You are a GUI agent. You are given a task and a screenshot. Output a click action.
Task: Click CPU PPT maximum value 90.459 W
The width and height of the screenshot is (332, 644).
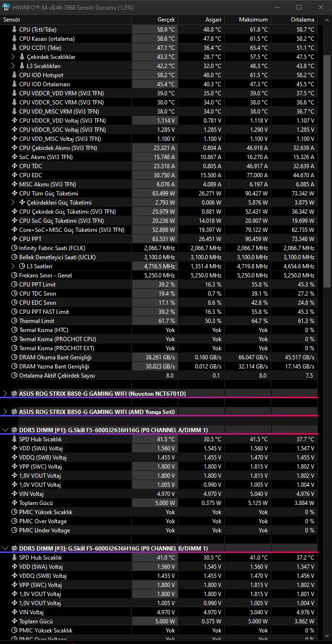coord(255,239)
